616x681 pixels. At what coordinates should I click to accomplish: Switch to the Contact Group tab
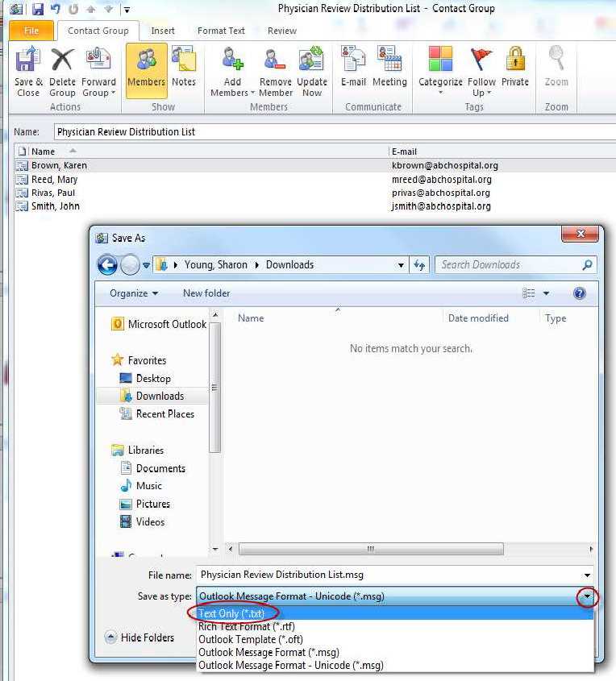[98, 31]
